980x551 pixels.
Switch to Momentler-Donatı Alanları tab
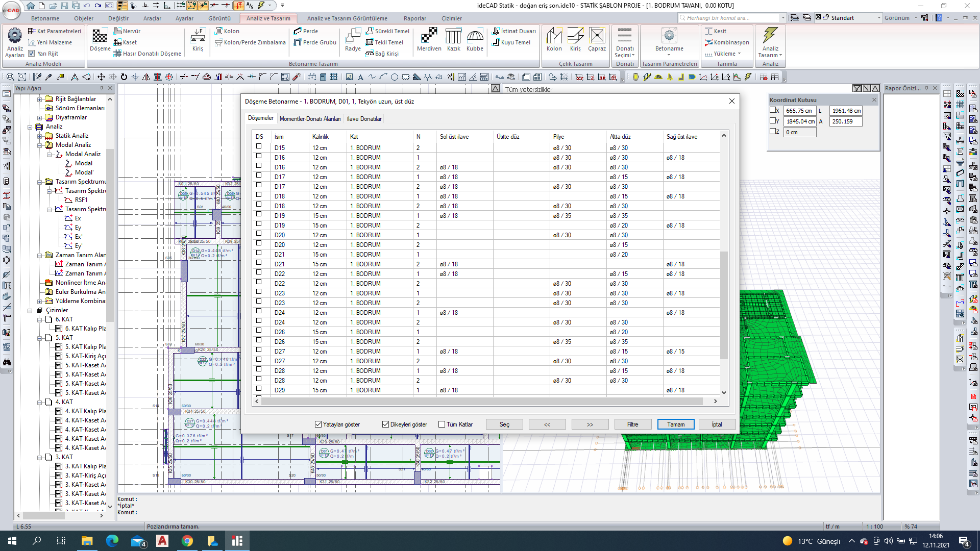[x=310, y=119]
